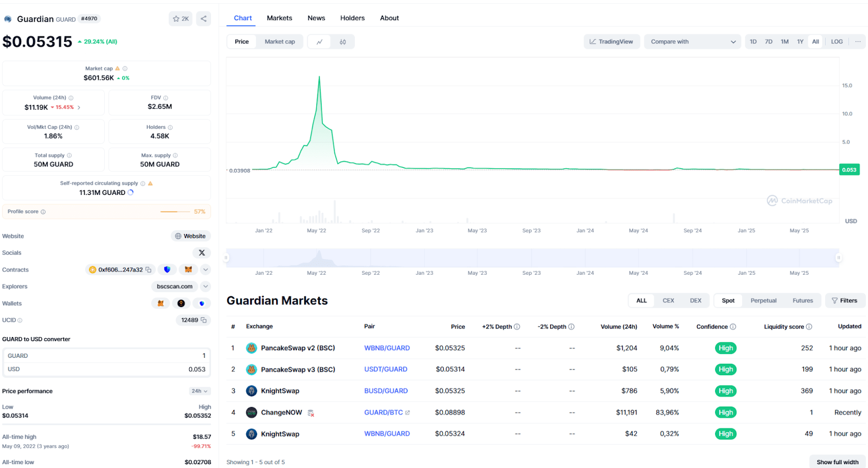The image size is (868, 468).
Task: Click the share icon beside the watchlist star
Action: tap(203, 18)
